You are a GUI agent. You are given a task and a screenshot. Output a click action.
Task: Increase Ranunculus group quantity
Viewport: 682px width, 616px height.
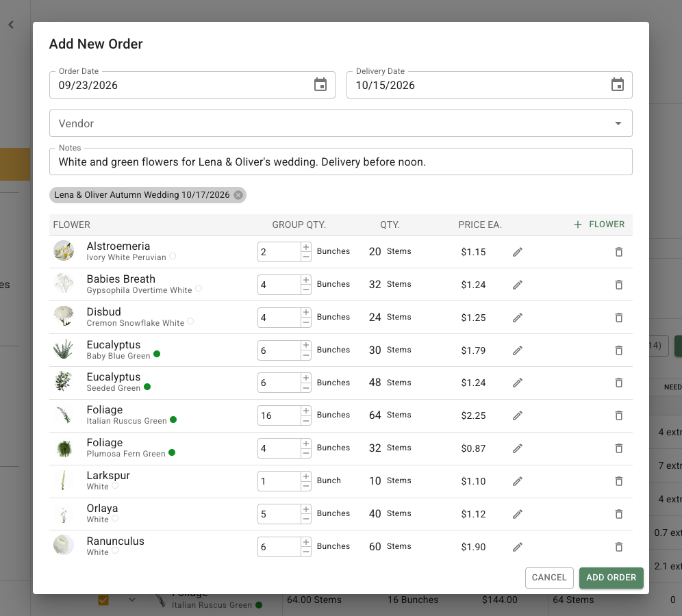(x=306, y=542)
